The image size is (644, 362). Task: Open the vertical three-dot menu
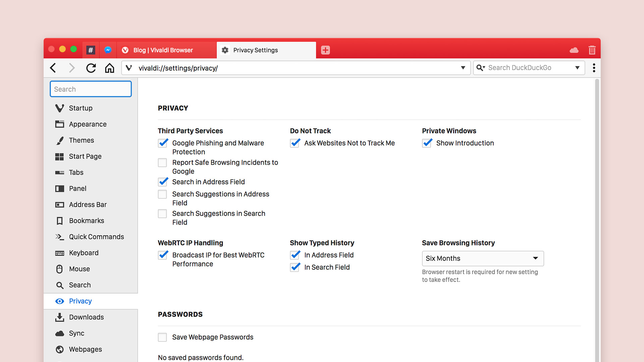pyautogui.click(x=594, y=68)
